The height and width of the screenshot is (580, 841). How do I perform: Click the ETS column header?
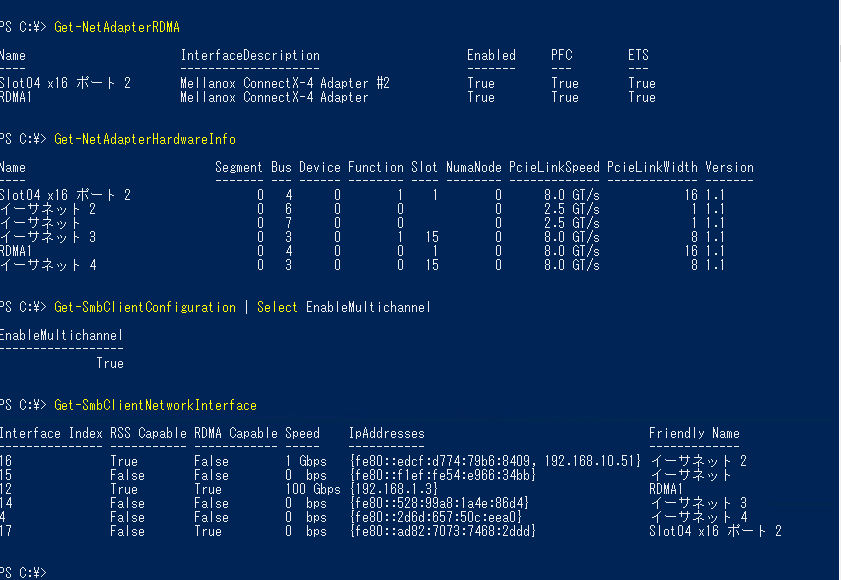(638, 55)
